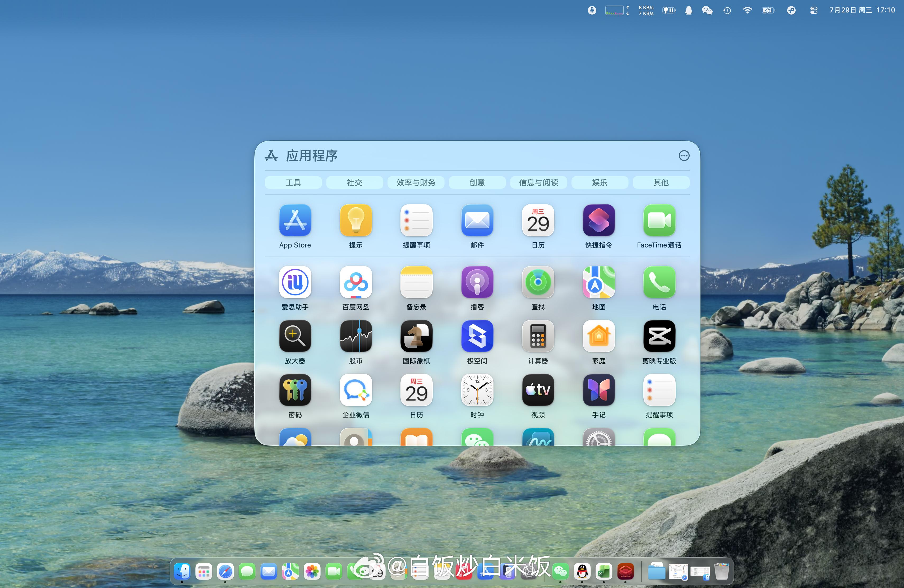This screenshot has height=588, width=904.
Task: Open 提醒事项 icon beside the 邮件 app
Action: point(416,220)
